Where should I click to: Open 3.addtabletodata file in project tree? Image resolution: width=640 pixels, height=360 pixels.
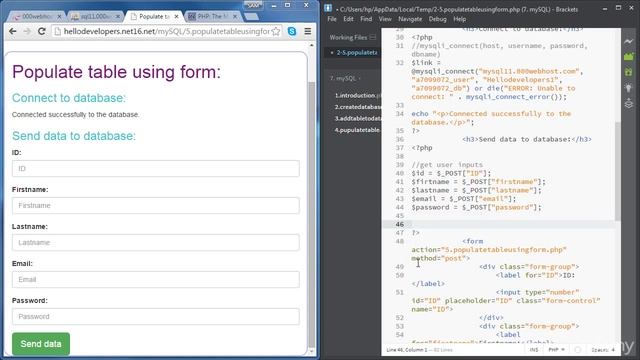pos(357,118)
